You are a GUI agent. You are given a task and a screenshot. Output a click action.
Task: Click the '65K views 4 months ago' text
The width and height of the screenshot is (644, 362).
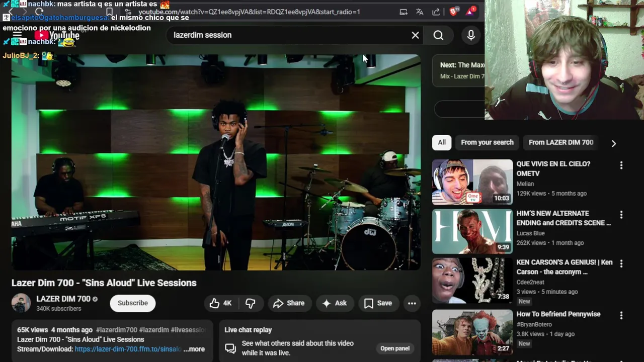[55, 330]
